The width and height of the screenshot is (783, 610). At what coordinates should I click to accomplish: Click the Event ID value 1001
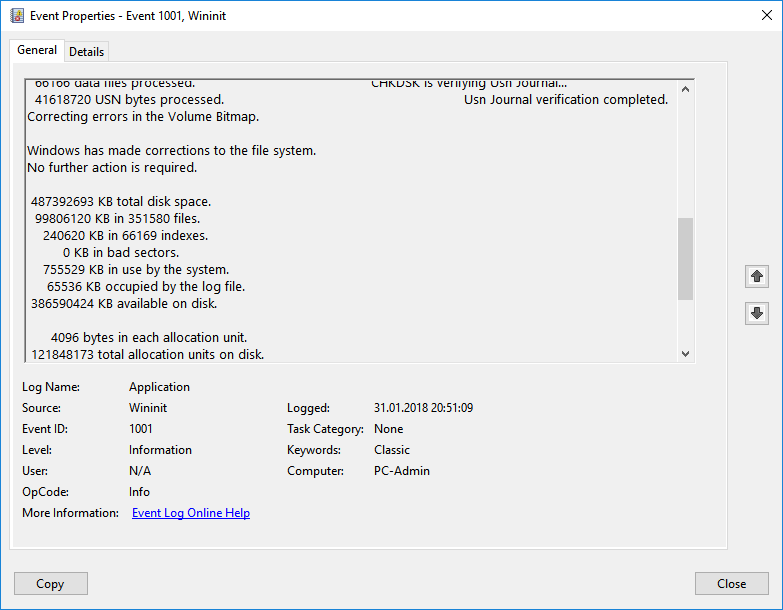point(141,429)
